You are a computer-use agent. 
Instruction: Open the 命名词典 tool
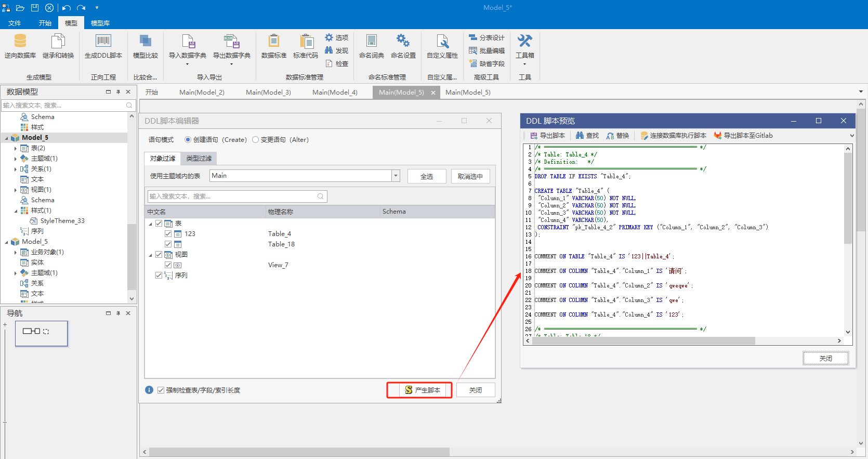click(x=372, y=46)
